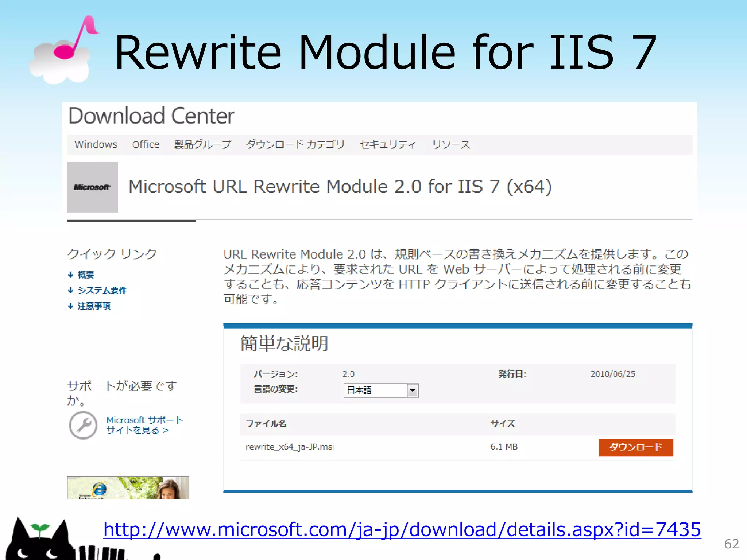The width and height of the screenshot is (747, 560).
Task: Click the orange ダウンロード button
Action: coord(636,447)
